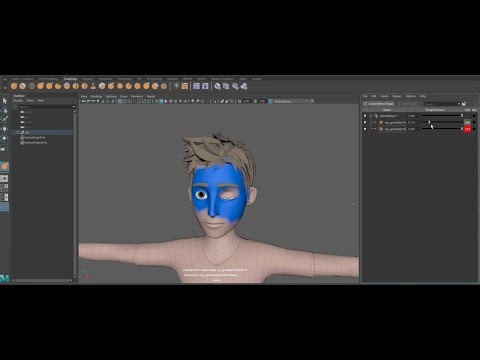The width and height of the screenshot is (480, 360).
Task: Choose the Rotate tool in toolbox
Action: click(5, 138)
